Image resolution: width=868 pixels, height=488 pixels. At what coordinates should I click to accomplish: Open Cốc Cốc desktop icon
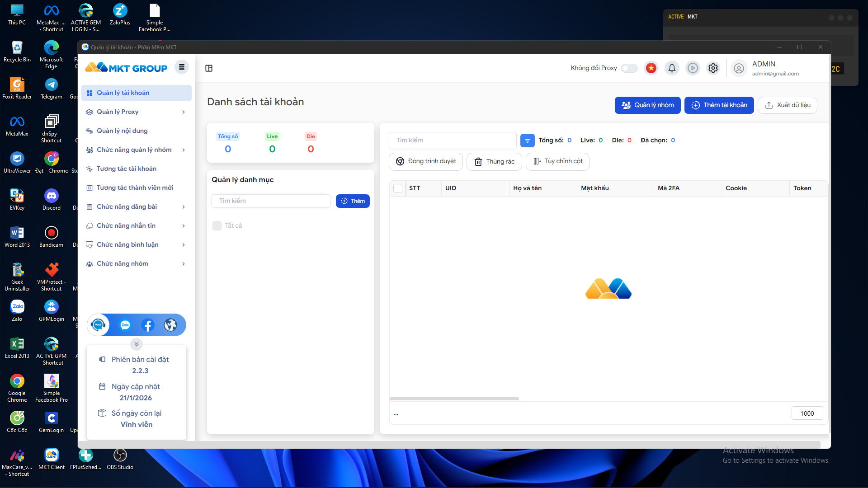[x=17, y=422]
